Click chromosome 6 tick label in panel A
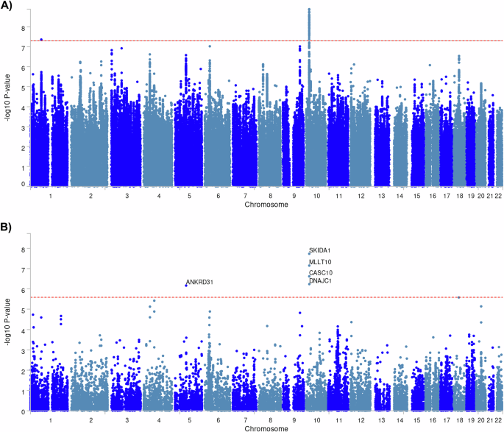This screenshot has height=432, width=504. pyautogui.click(x=219, y=196)
